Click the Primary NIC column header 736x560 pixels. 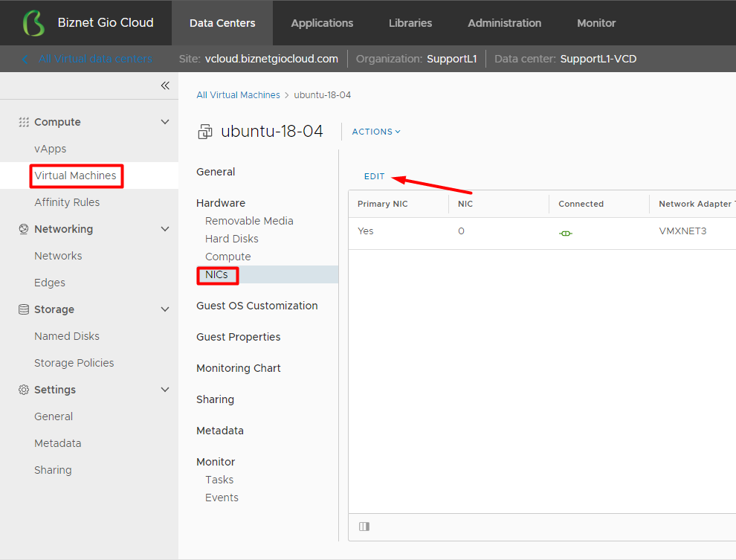coord(383,204)
